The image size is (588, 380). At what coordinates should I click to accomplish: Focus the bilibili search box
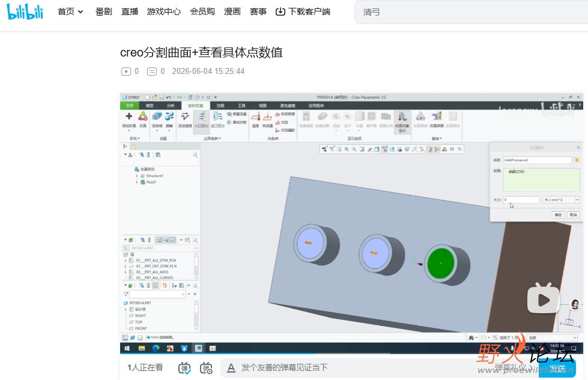coord(471,12)
